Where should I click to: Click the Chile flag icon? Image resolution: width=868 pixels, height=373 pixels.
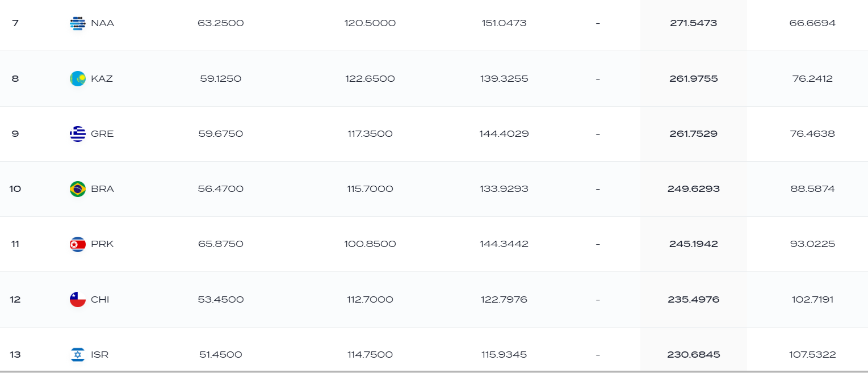(77, 299)
